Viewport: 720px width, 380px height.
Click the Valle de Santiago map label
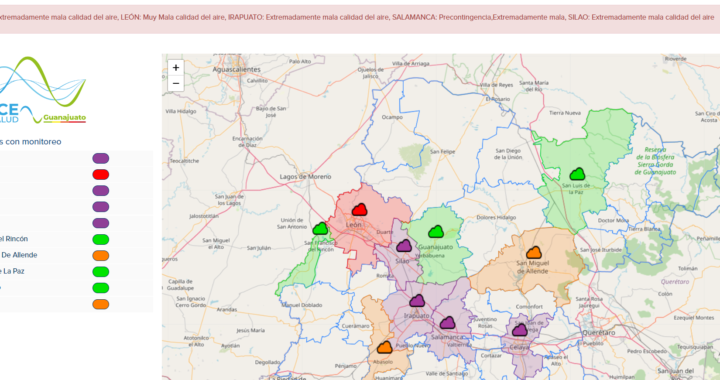[x=447, y=374]
